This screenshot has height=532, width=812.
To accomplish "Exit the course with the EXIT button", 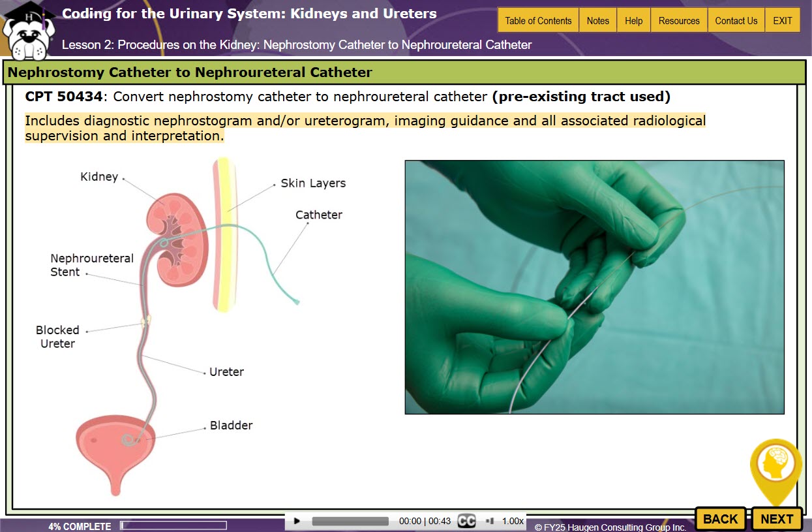I will pyautogui.click(x=783, y=20).
